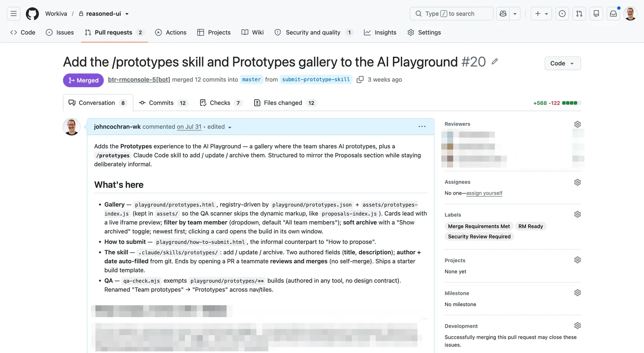Open the Pull requests tab

tap(114, 32)
